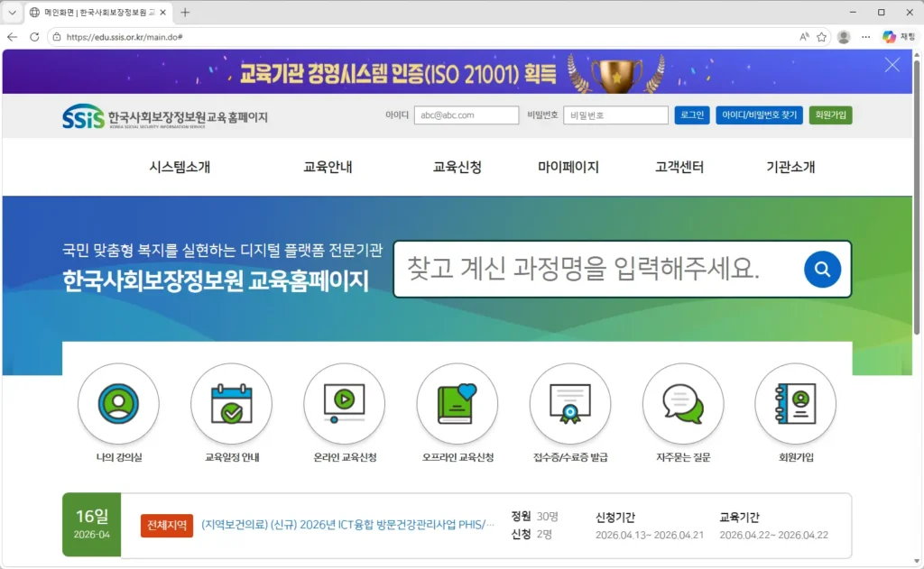Open the 교육안내 menu

[x=328, y=167]
